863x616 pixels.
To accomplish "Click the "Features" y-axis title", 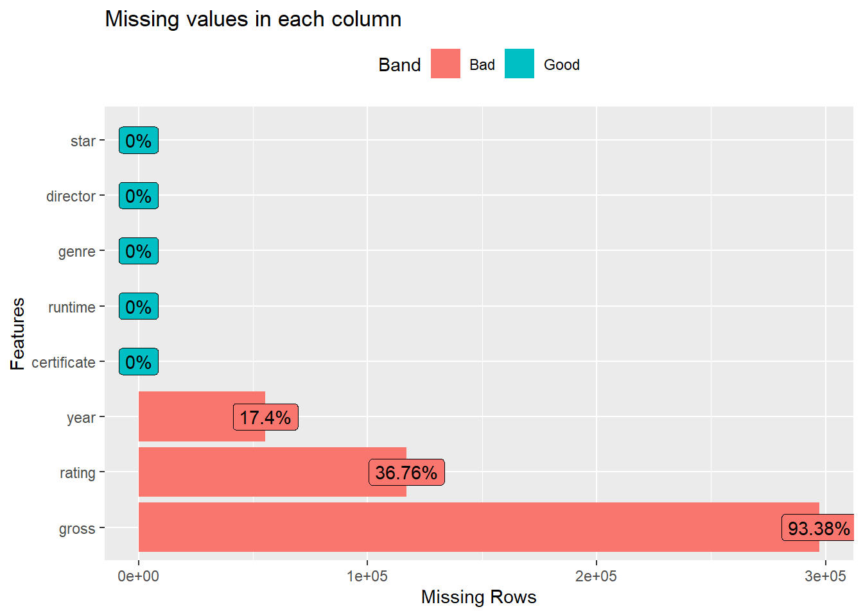I will coord(17,334).
